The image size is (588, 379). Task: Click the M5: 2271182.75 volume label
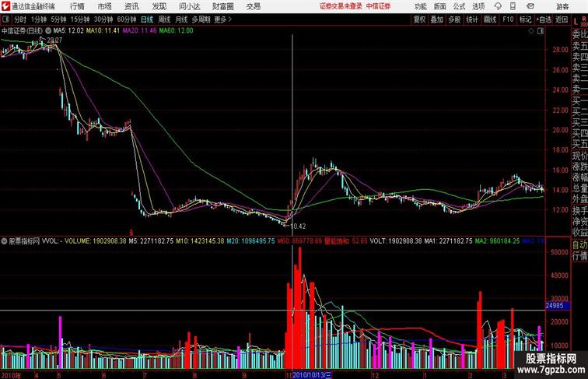pos(151,241)
